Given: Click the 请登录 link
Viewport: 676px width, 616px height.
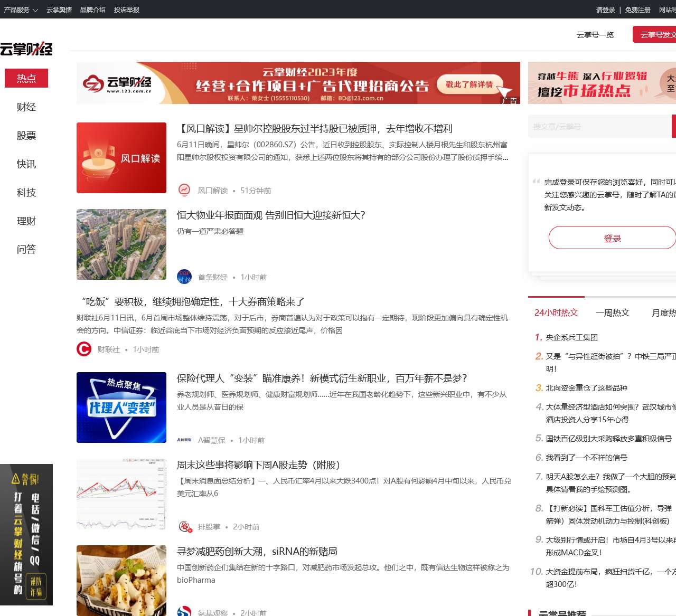Looking at the screenshot, I should click(606, 10).
